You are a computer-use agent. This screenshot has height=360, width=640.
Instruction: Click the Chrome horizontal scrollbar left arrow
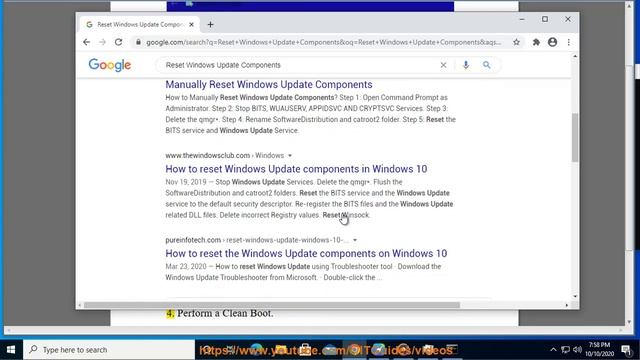(80, 305)
